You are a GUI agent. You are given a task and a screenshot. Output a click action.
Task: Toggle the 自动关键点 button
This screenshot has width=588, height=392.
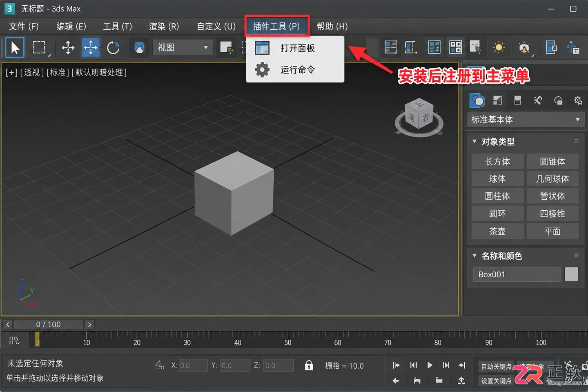pyautogui.click(x=496, y=367)
